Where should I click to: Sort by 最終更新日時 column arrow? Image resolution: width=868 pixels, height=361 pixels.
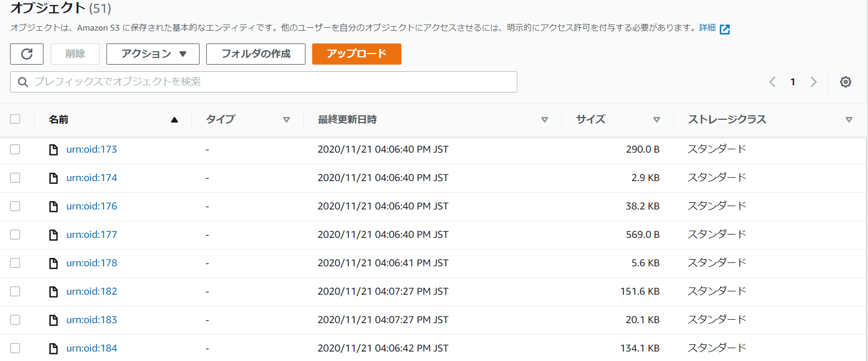coord(545,119)
